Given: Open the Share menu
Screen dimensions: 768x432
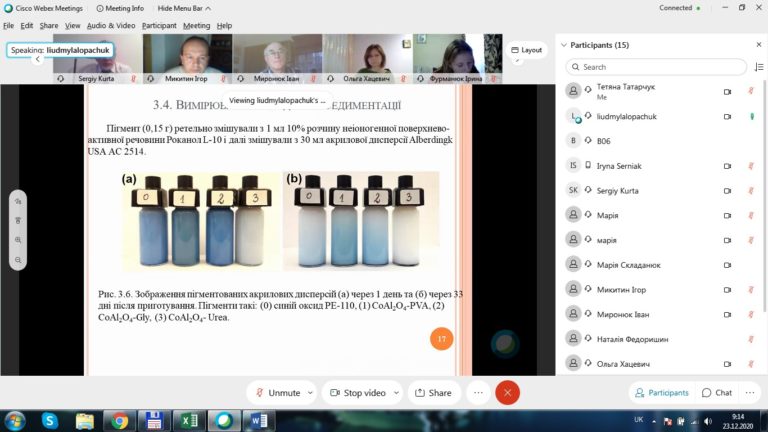Looking at the screenshot, I should tap(48, 25).
